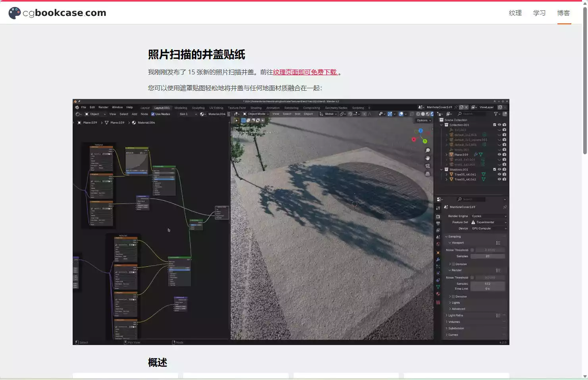Open the Edit menu in Blender screenshot
This screenshot has width=588, height=380.
click(92, 107)
